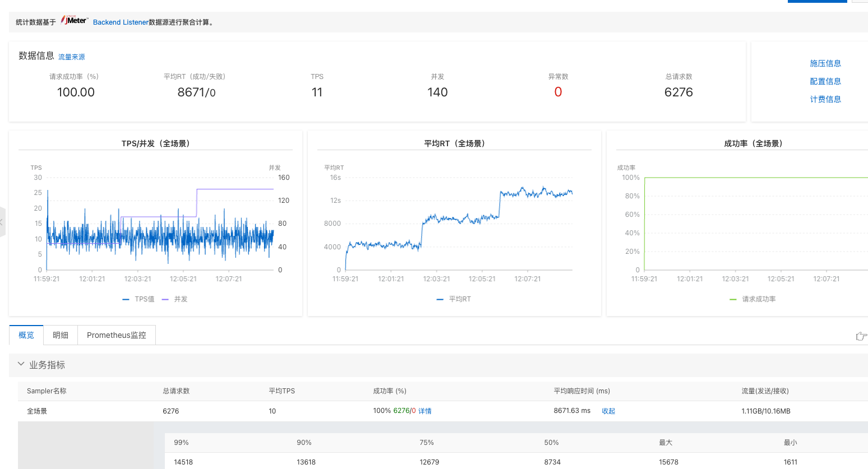Open the 流量来源 link

pos(72,57)
